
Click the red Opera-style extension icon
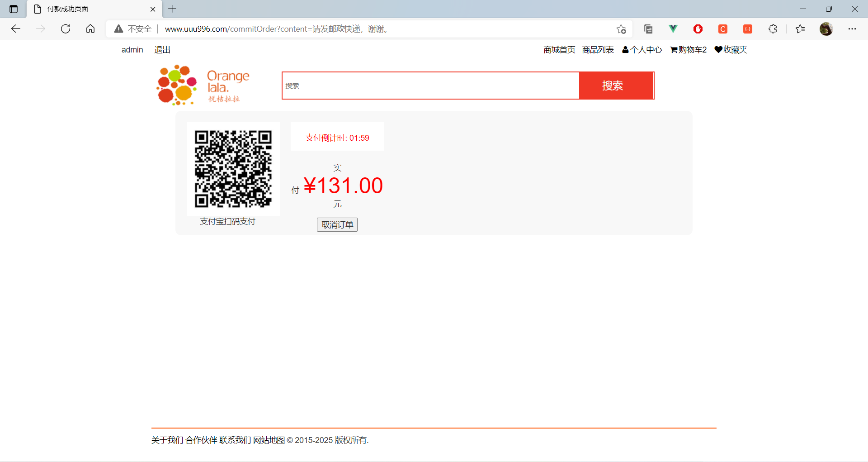click(698, 29)
